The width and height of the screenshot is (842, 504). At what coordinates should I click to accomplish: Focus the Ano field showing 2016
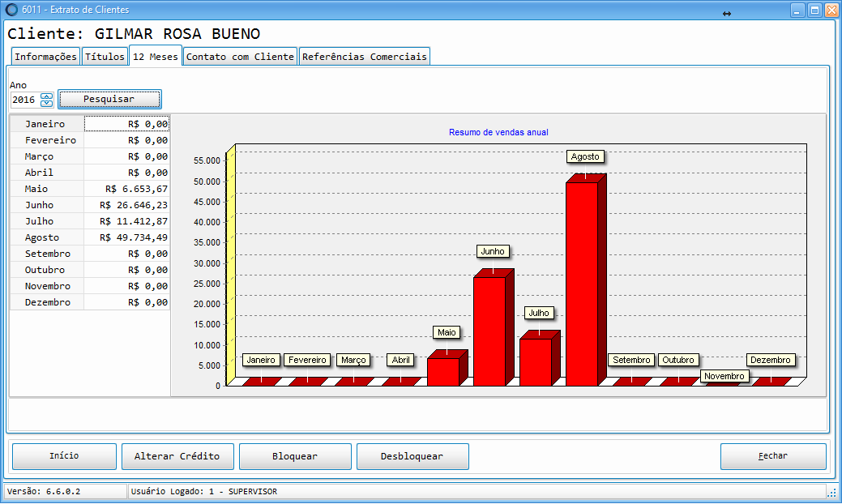pyautogui.click(x=25, y=100)
